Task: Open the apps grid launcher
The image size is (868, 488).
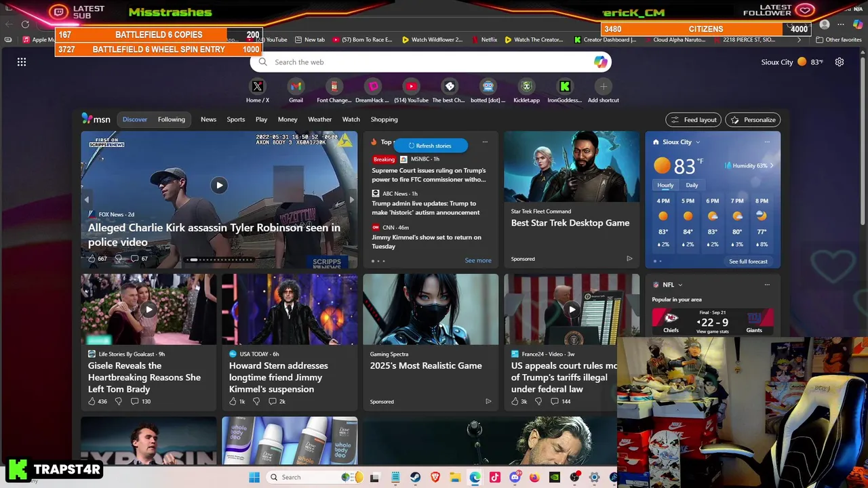Action: pos(22,62)
